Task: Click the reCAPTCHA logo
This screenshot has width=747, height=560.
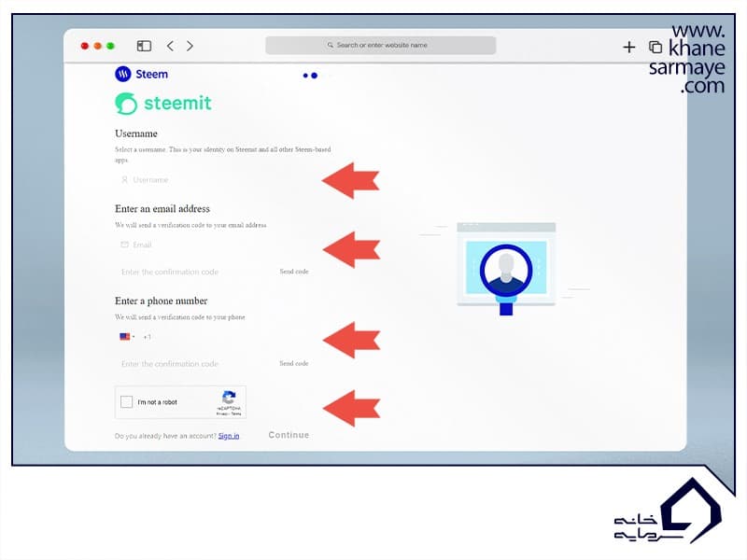Action: [x=229, y=399]
